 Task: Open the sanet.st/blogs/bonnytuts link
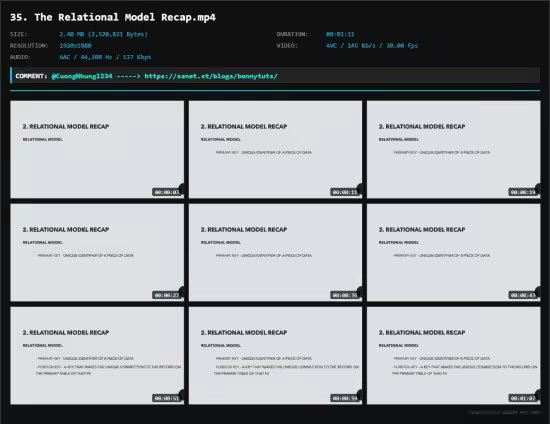tap(211, 76)
